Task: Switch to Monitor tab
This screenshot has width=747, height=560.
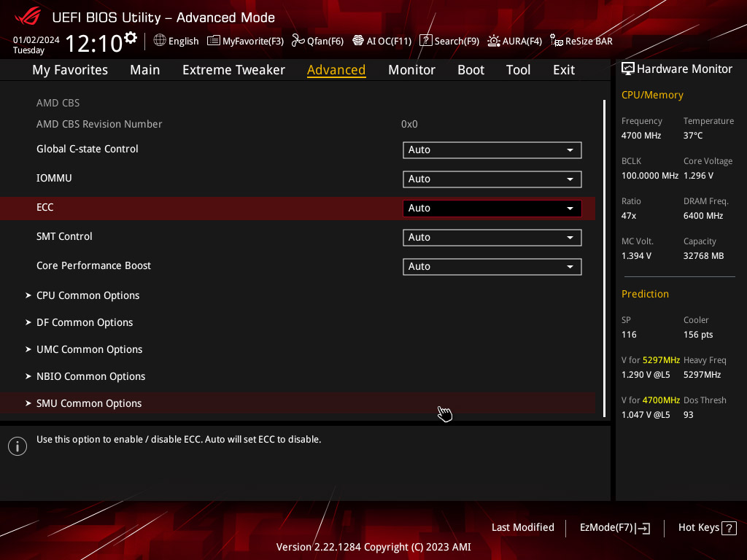Action: (411, 70)
